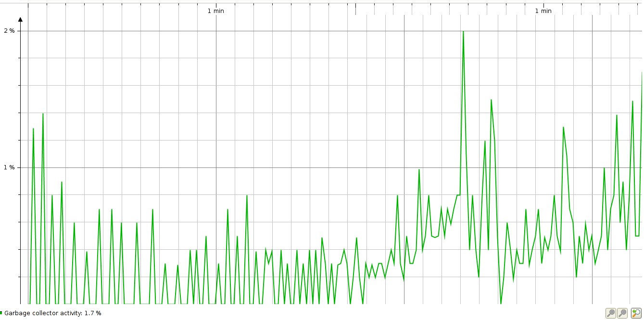The width and height of the screenshot is (644, 320).
Task: Click the tallest spike reaching 2 %
Action: click(463, 32)
